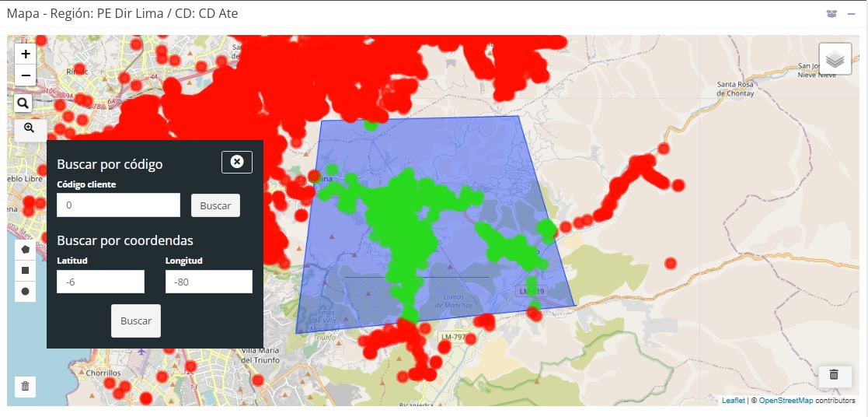Click the Lomas de Manchay map label
This screenshot has height=417, width=868.
[x=453, y=300]
